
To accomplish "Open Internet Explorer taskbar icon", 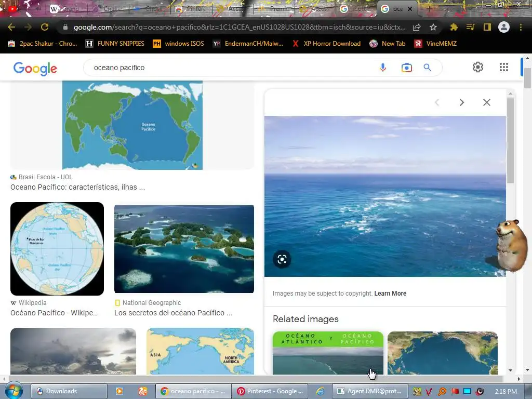I will click(x=320, y=391).
